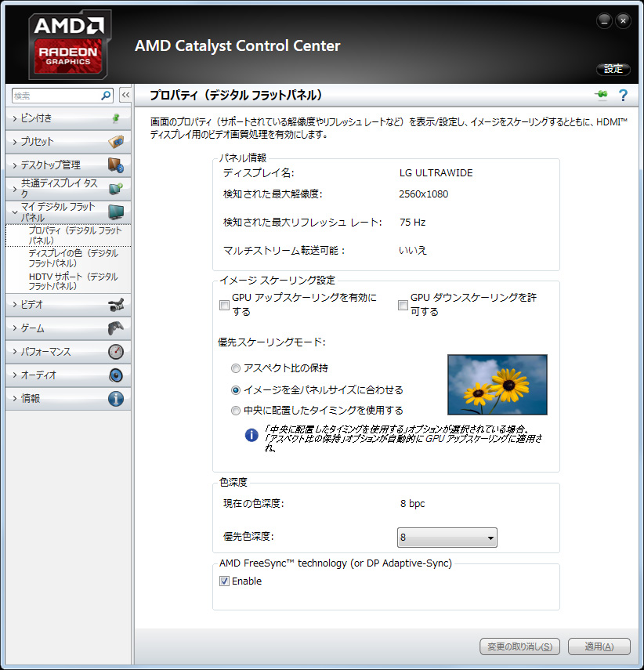Click the speaker icon beside オーディオ
The width and height of the screenshot is (644, 670).
[116, 375]
